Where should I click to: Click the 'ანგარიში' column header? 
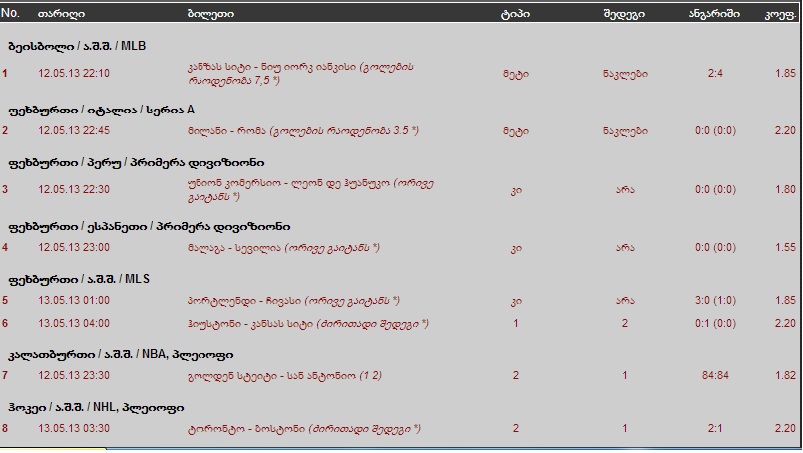pos(714,14)
